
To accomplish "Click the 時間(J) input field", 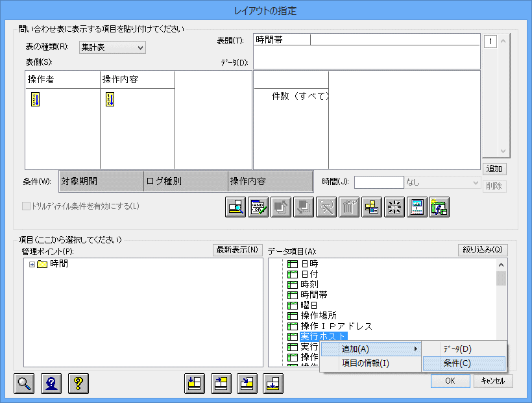I will (379, 183).
